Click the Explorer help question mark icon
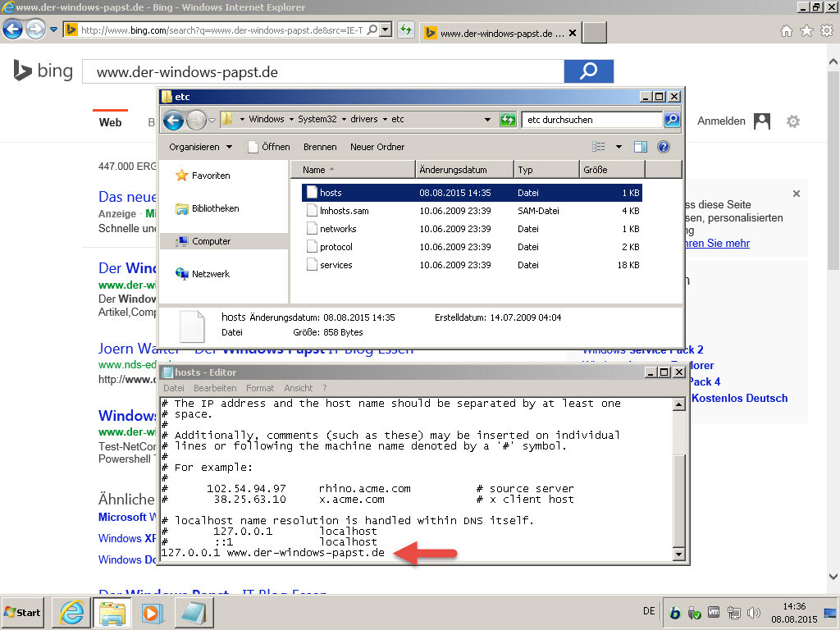Viewport: 840px width, 630px height. click(664, 147)
